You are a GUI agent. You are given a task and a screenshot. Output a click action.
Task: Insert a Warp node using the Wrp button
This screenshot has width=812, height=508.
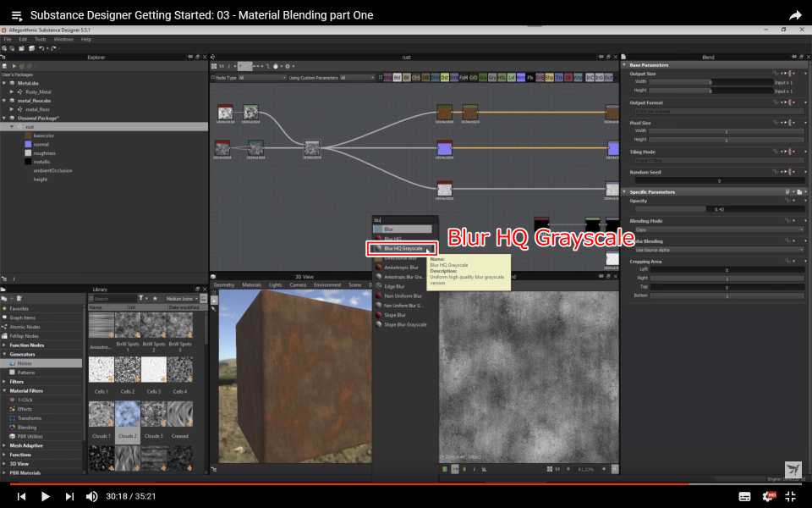click(578, 77)
